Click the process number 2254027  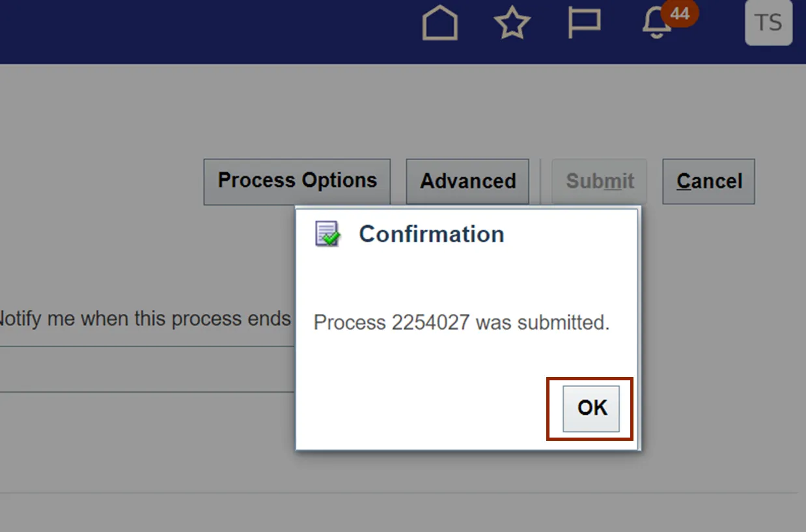tap(430, 322)
